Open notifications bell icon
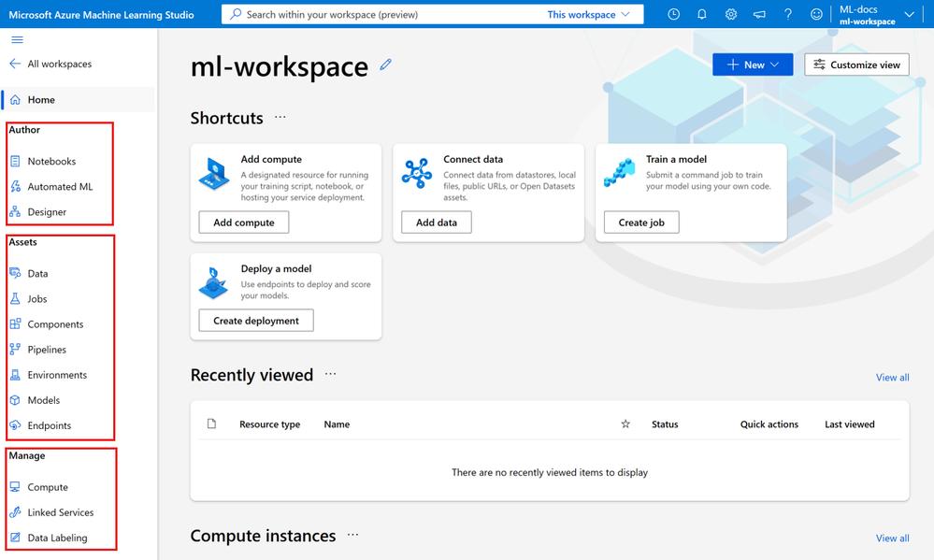Viewport: 934px width, 560px height. point(702,14)
